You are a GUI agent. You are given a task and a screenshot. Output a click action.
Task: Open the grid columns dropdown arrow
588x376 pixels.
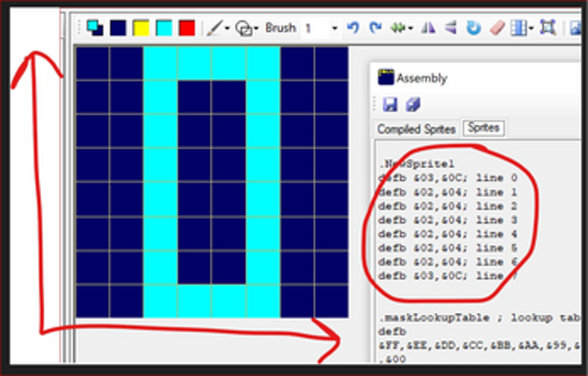(531, 29)
